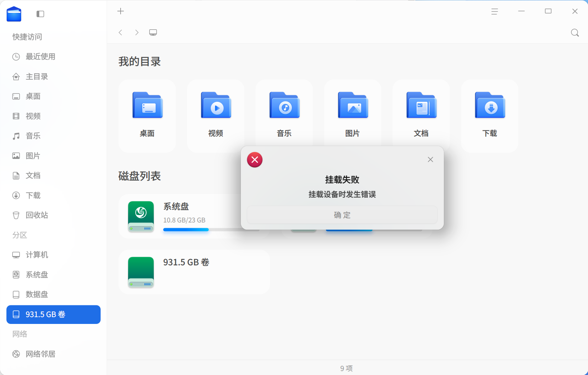Open the 图片 folder icon in 我的目录
588x375 pixels.
coord(353,105)
